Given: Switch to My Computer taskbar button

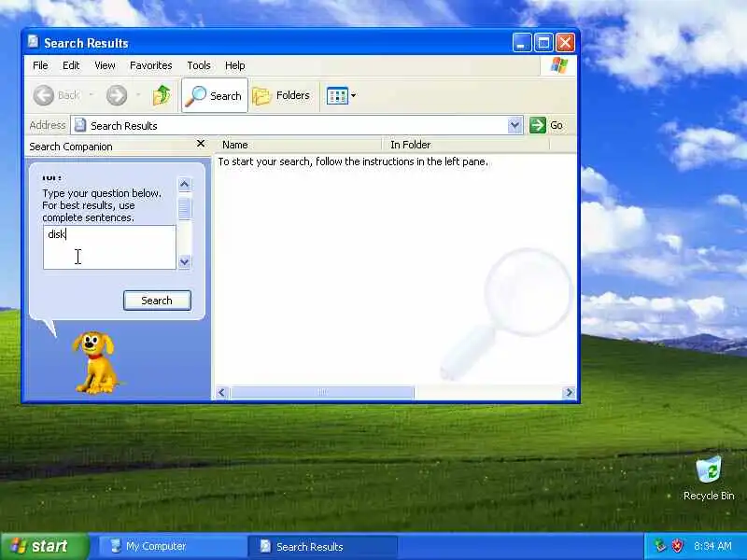Looking at the screenshot, I should click(172, 547).
